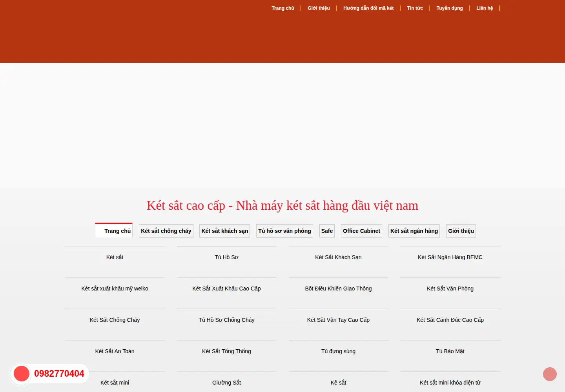Open Két sắt mini khóa điện tử

[450, 383]
